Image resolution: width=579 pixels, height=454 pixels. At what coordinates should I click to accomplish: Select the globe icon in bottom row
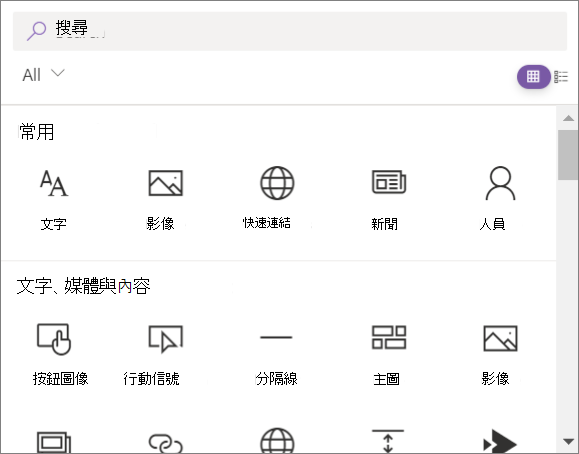coord(277,441)
